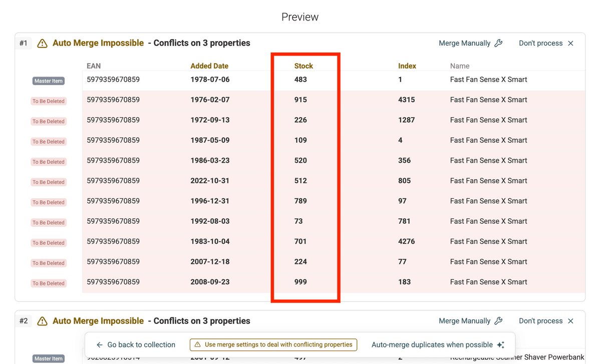Click Auto Merge Impossible title of group #2

[98, 321]
